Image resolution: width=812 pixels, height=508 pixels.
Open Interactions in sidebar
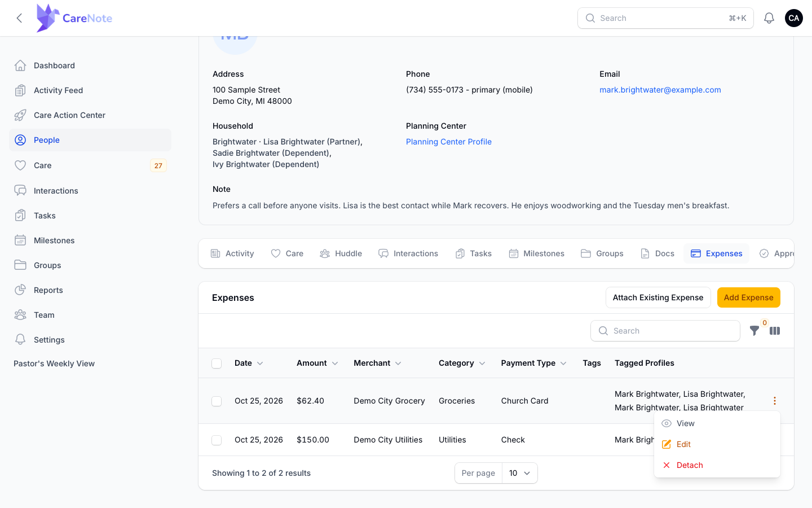[x=90, y=191]
